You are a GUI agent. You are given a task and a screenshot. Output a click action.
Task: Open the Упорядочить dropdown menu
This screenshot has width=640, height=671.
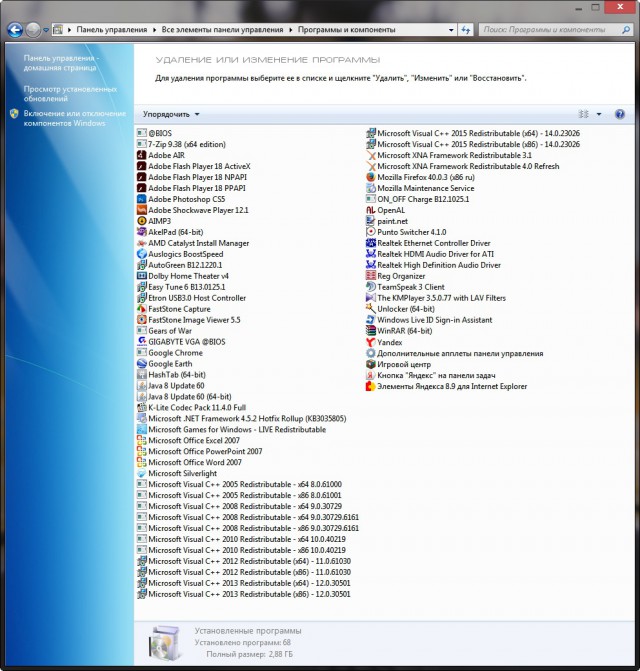pyautogui.click(x=171, y=114)
